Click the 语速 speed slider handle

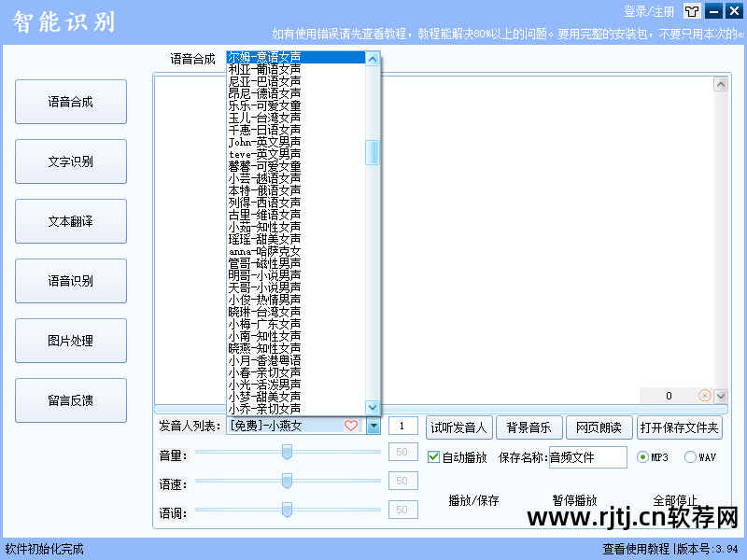[287, 481]
